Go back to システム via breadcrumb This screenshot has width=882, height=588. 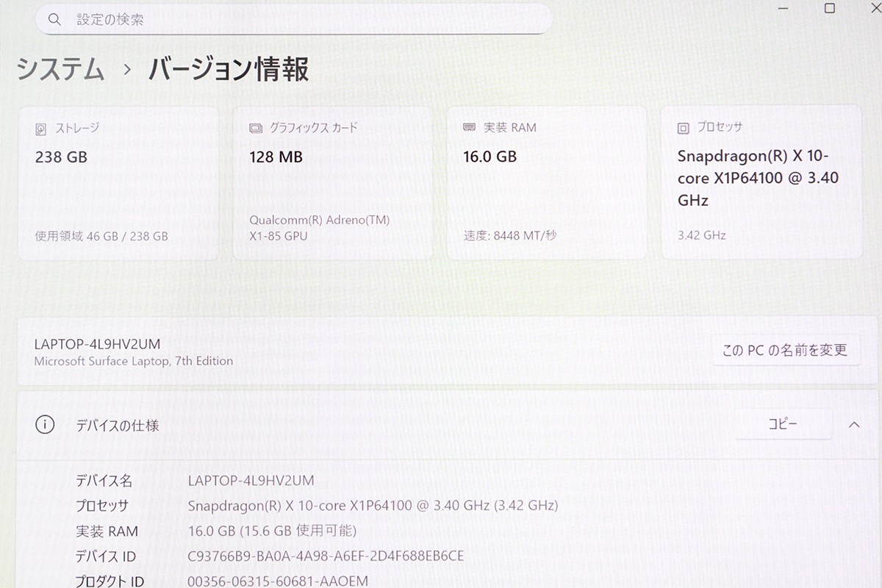click(x=60, y=70)
